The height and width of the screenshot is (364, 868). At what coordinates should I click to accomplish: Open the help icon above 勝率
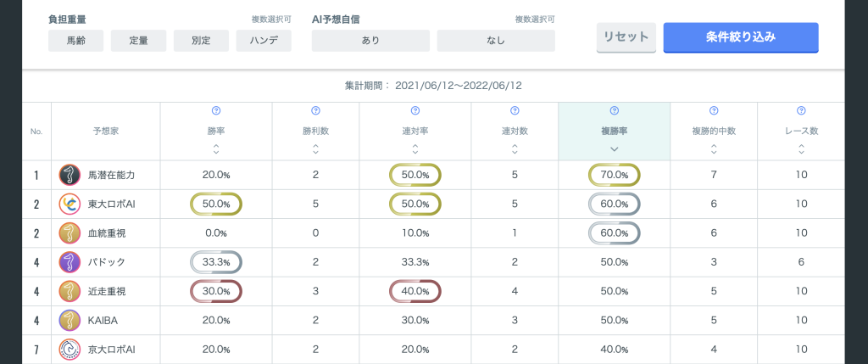216,111
